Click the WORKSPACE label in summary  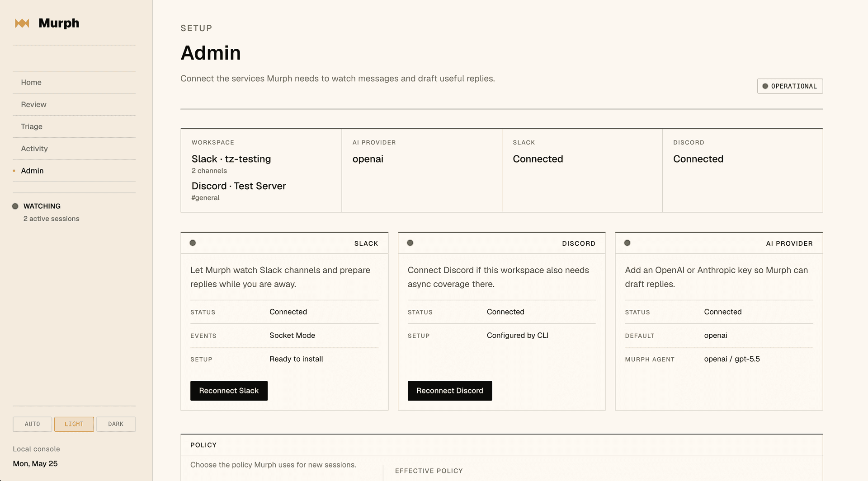(212, 142)
